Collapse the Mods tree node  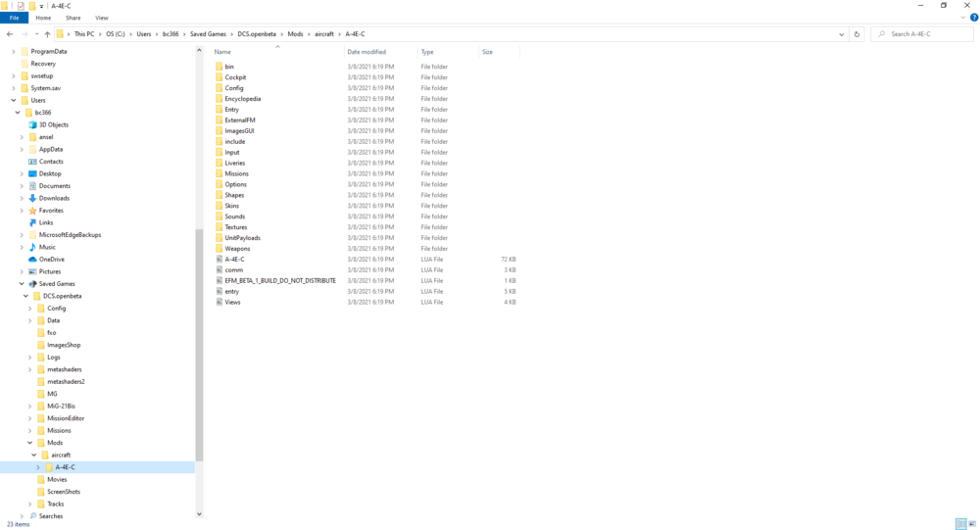pyautogui.click(x=30, y=443)
